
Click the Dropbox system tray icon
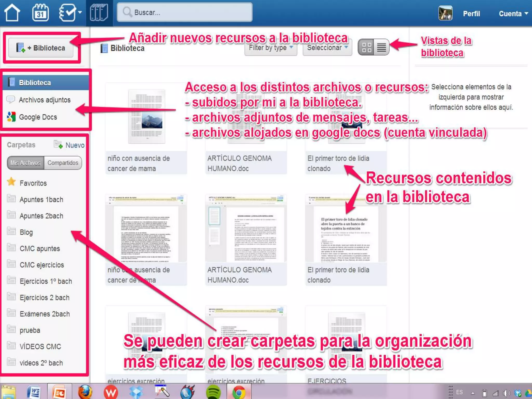click(518, 393)
